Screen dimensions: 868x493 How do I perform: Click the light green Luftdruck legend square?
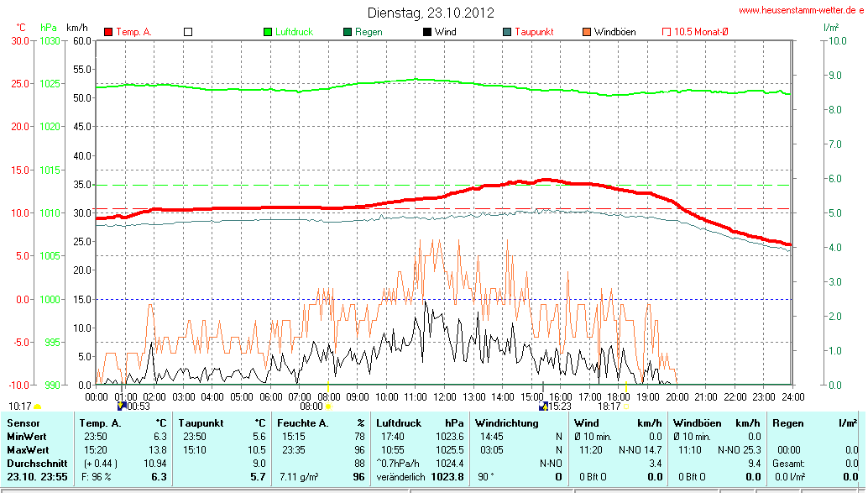[269, 32]
